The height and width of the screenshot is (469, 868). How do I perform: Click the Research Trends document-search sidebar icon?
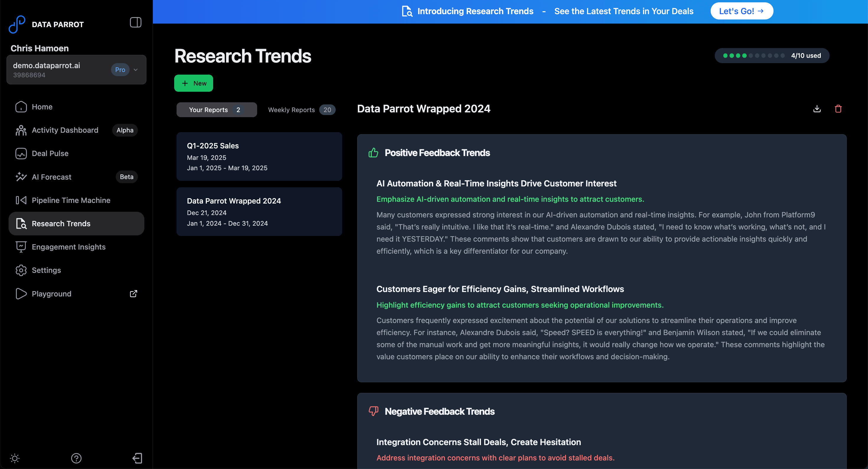coord(21,224)
